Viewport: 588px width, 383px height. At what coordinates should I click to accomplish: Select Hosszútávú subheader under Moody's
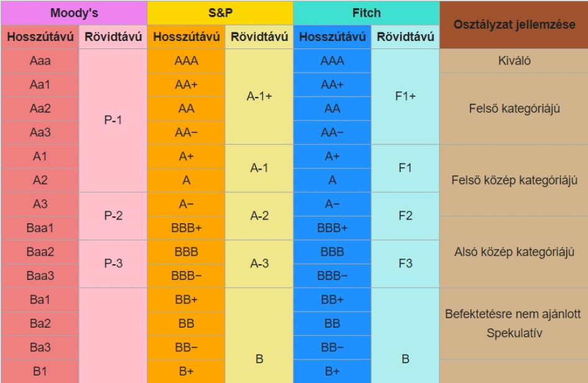(40, 37)
